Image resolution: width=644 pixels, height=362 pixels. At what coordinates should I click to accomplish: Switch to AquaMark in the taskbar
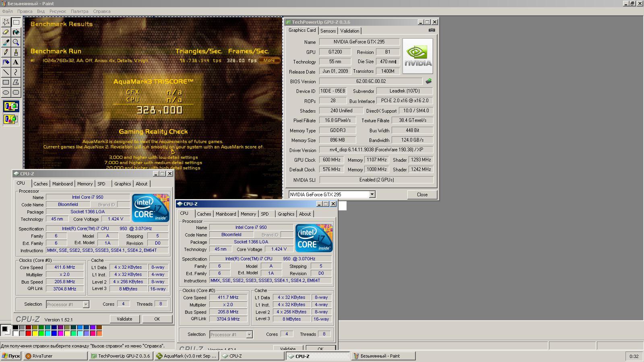point(187,356)
